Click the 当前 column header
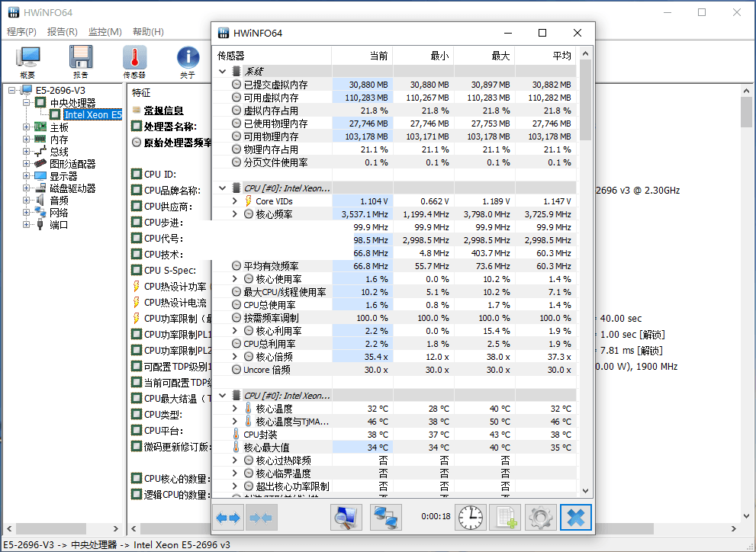 tap(362, 56)
